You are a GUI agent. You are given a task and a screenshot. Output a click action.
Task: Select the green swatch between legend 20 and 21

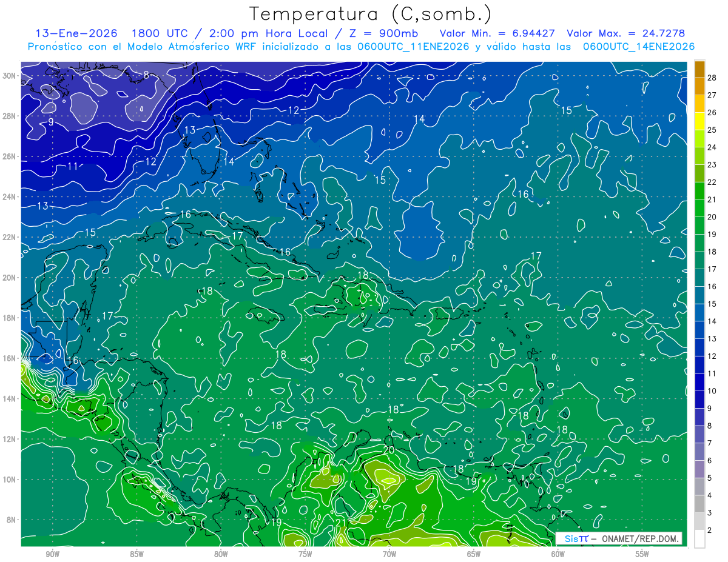[700, 209]
